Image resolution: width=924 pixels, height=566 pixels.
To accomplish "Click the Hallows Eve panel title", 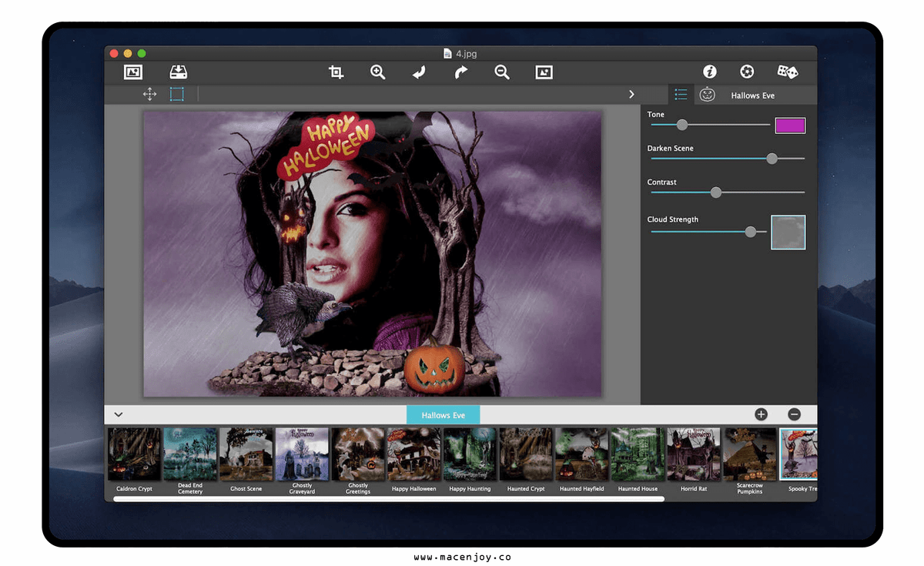I will (753, 95).
